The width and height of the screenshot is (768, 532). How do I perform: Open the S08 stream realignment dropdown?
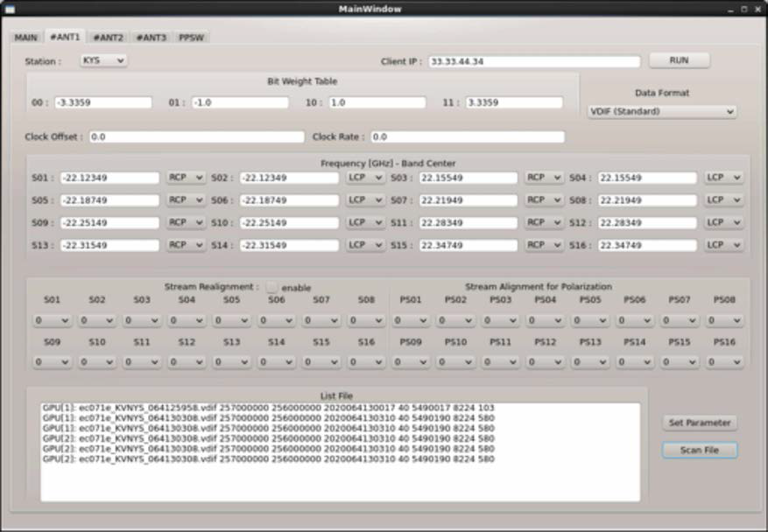point(366,320)
